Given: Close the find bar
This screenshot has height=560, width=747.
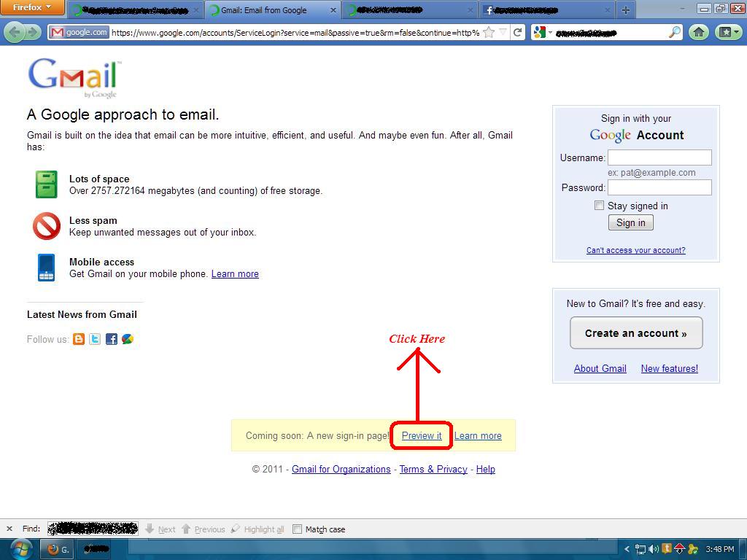Looking at the screenshot, I should click(9, 529).
